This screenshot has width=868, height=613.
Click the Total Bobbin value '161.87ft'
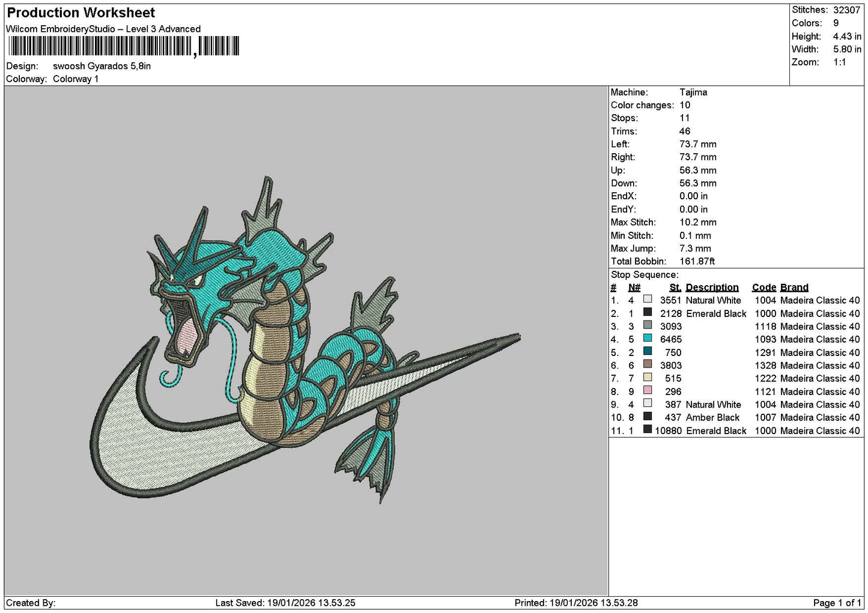[697, 261]
